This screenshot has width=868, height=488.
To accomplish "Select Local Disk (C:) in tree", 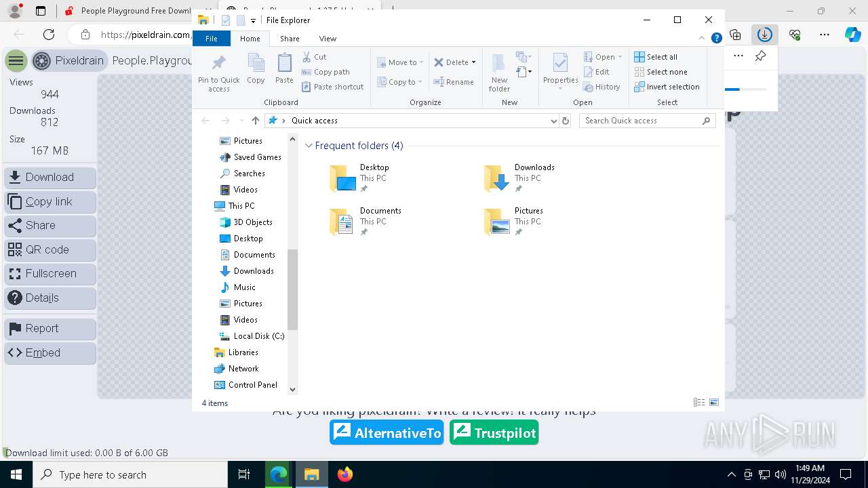I will [x=252, y=336].
